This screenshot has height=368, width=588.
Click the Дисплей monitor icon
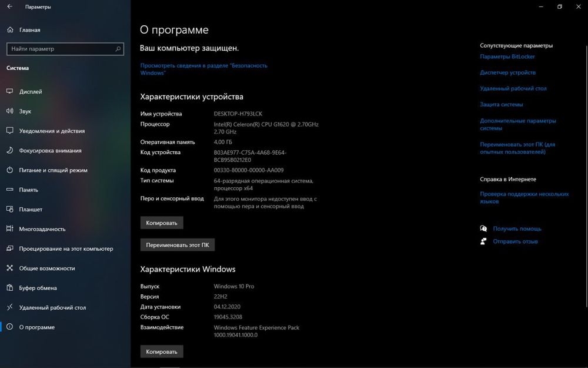tap(10, 91)
